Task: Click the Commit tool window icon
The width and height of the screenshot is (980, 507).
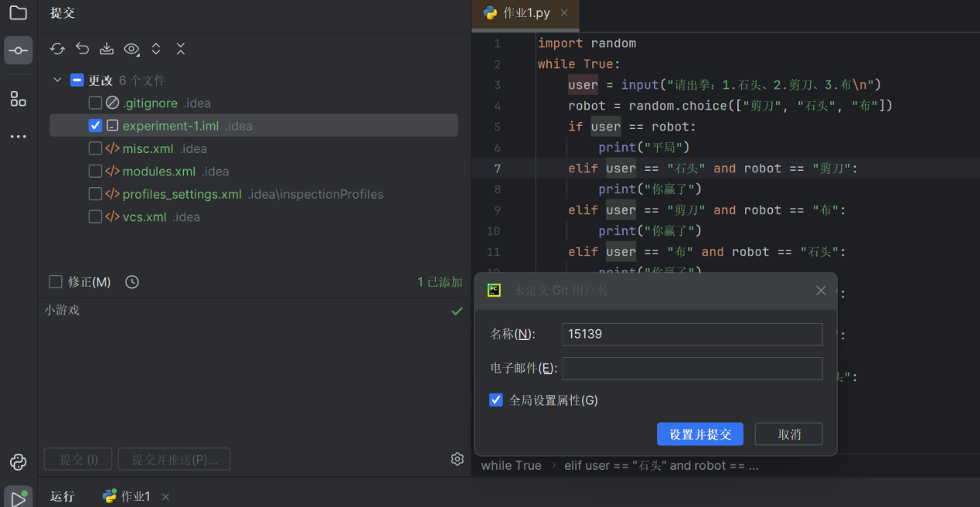Action: tap(18, 50)
